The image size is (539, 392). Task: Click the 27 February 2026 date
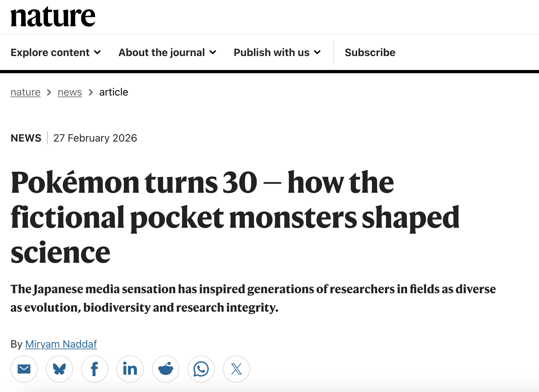click(95, 138)
